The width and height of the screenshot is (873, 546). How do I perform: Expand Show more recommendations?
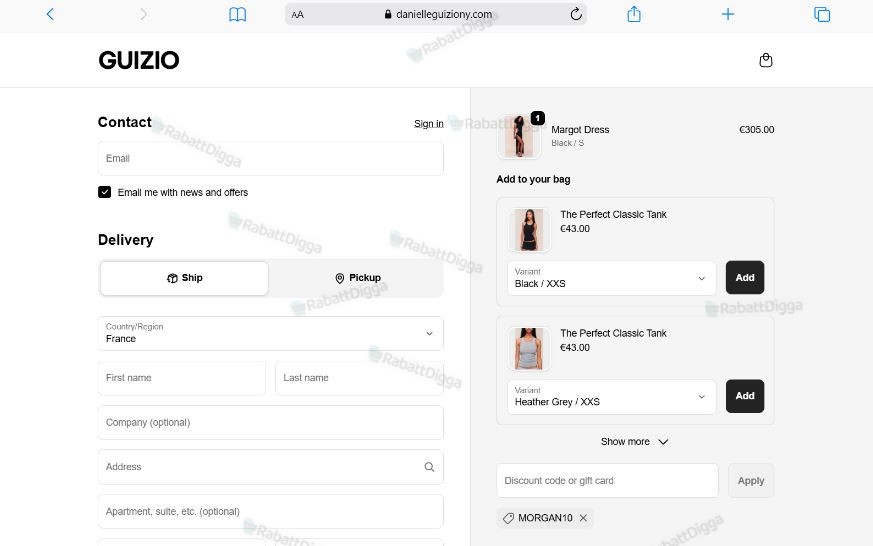coord(634,441)
